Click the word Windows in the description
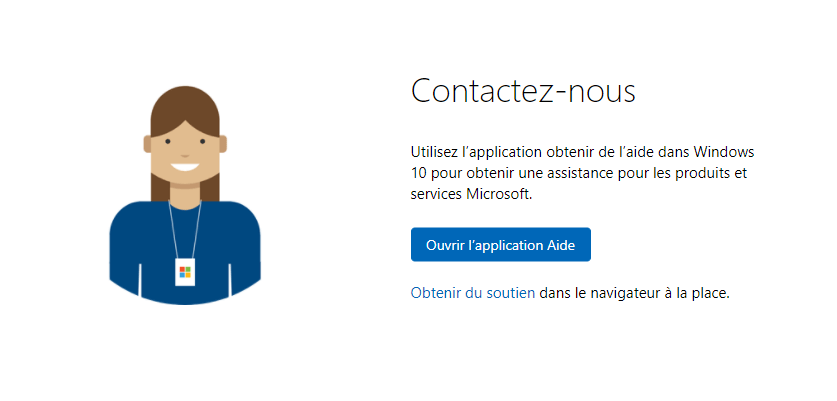Screen dimensions: 837x401 pos(724,152)
